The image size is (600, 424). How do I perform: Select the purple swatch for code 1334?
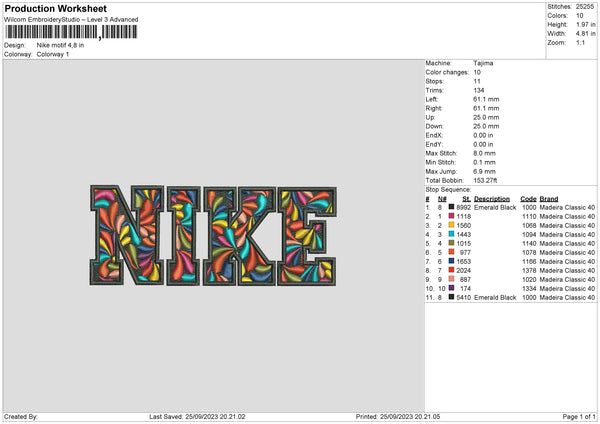[451, 288]
